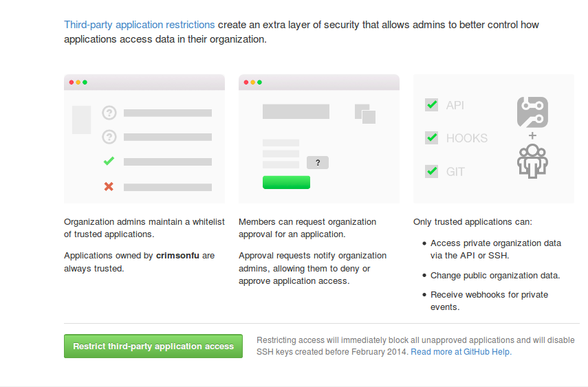The width and height of the screenshot is (588, 387).
Task: Click the gray question mark badge
Action: tap(318, 163)
